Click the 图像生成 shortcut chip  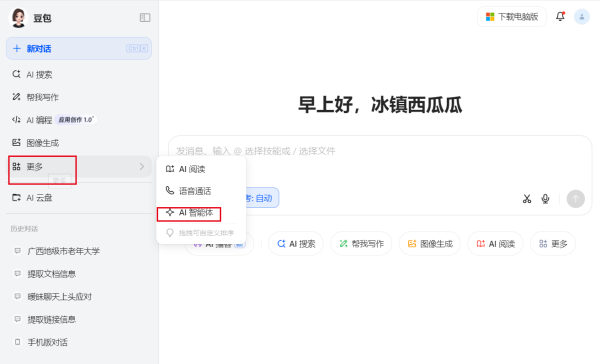[430, 244]
